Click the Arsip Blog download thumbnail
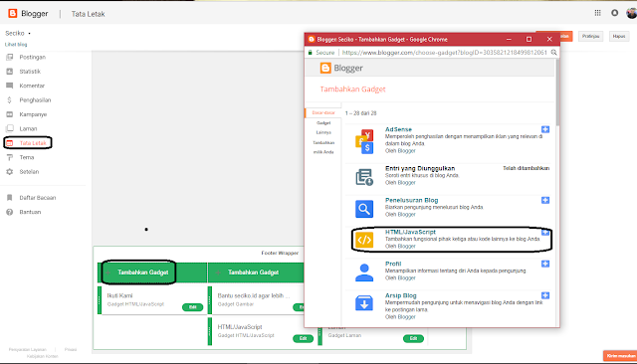 click(x=364, y=303)
